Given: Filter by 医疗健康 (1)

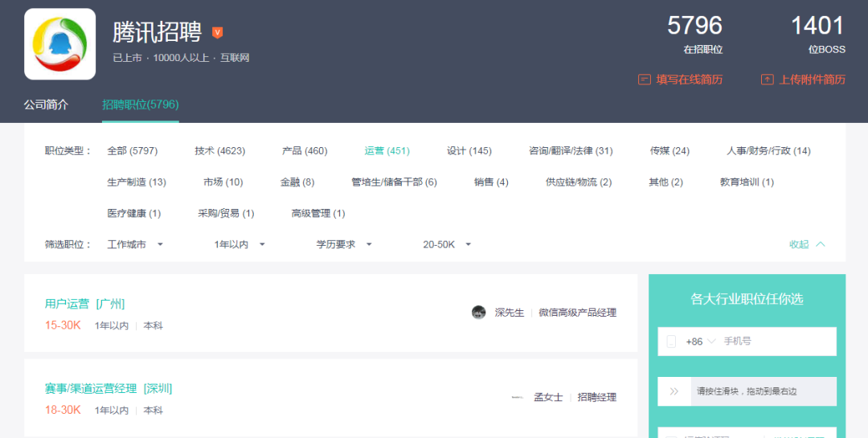Looking at the screenshot, I should click(134, 213).
